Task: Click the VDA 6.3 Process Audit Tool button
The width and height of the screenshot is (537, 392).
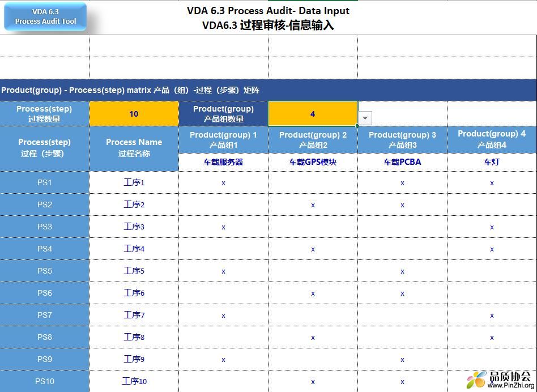Action: coord(45,16)
